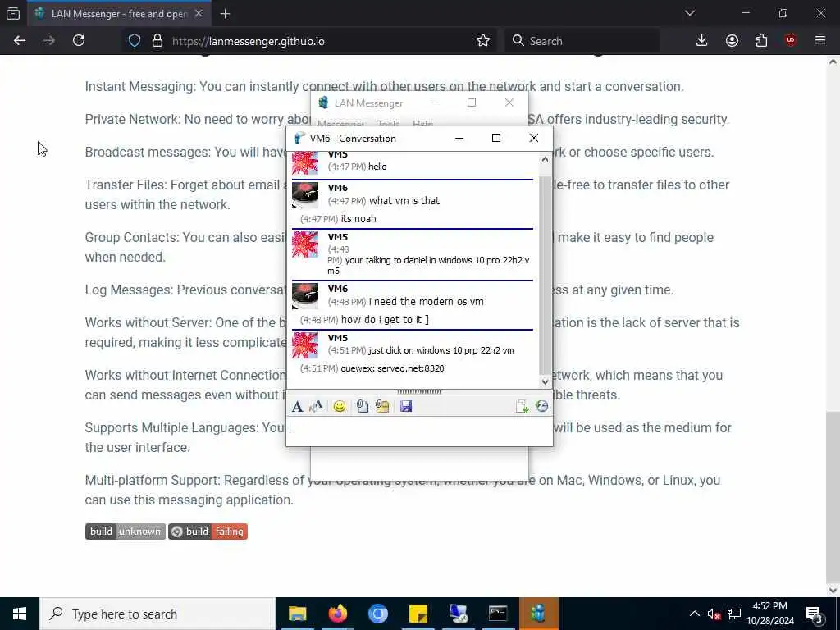This screenshot has height=630, width=840.
Task: Click the tracking protection shield icon
Action: (x=135, y=41)
